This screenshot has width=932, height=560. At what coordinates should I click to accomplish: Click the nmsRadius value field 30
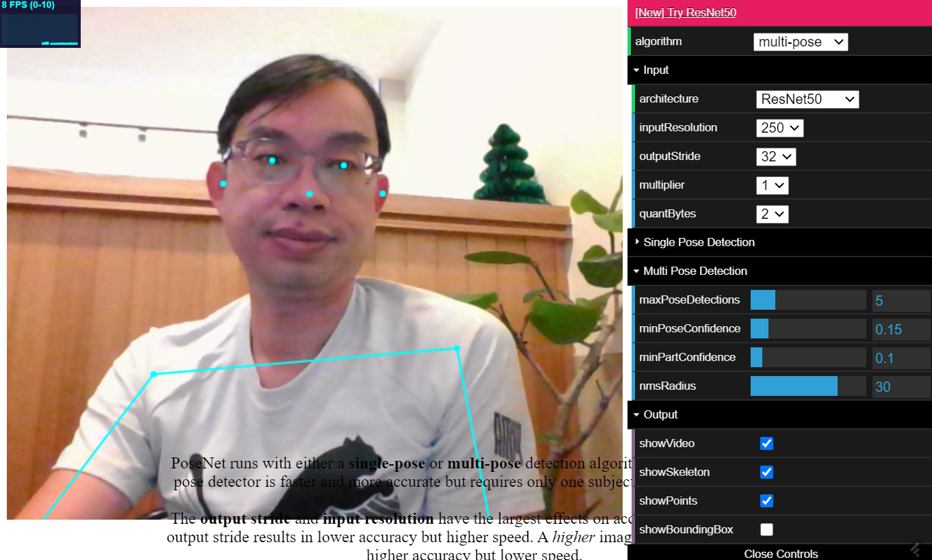[901, 386]
